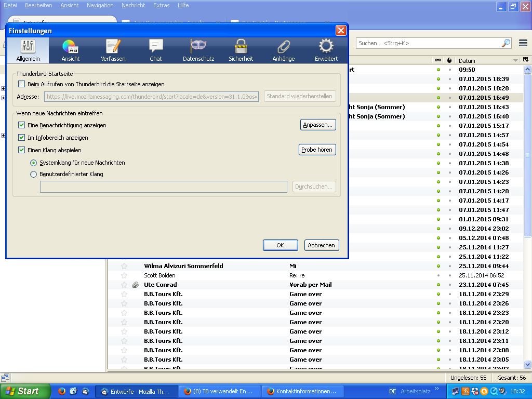Screen dimensions: 532x399
Task: Uncheck 'Eine Benachrichtigung anzeigen' checkbox
Action: coord(22,125)
